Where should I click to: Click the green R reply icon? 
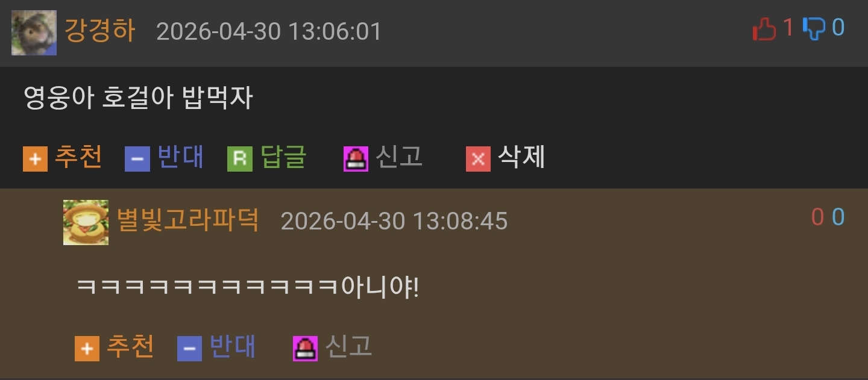pyautogui.click(x=240, y=159)
